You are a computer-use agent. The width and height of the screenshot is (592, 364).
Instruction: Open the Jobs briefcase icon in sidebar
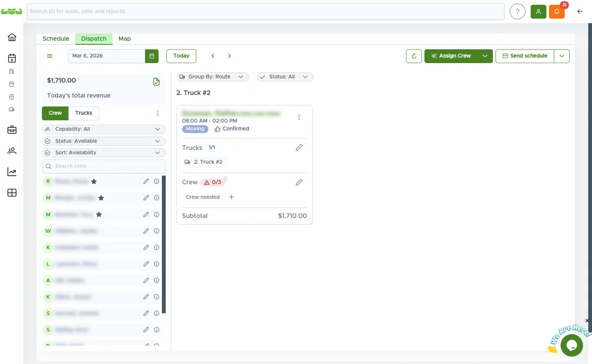click(x=12, y=130)
